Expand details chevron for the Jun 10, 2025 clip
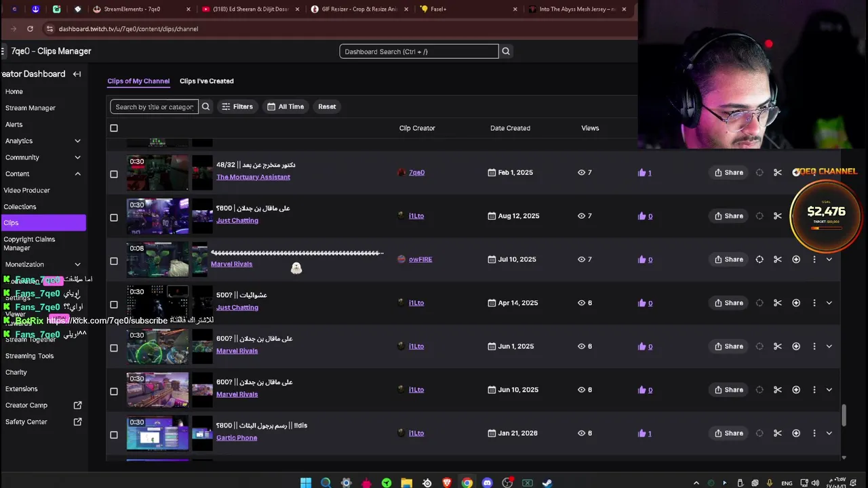This screenshot has height=488, width=868. 829,390
